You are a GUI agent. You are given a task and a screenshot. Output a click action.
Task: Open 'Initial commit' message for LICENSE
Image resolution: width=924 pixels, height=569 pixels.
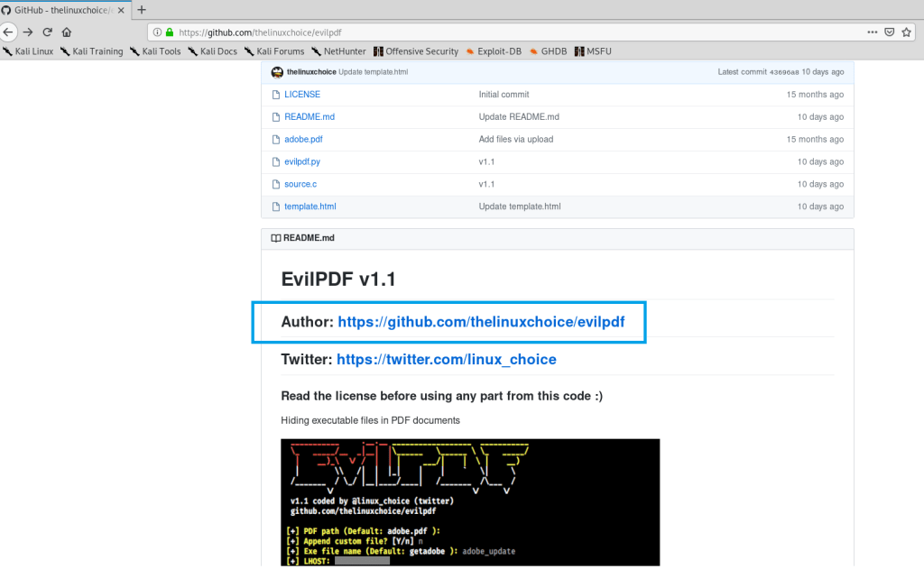pyautogui.click(x=504, y=95)
